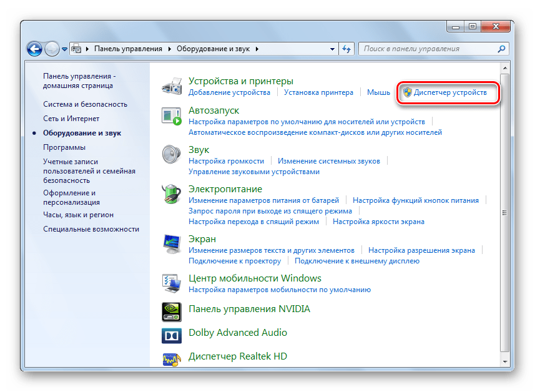Screen dimensions: 535x392
Task: Click the Sound (Звук) speaker icon
Action: click(172, 154)
